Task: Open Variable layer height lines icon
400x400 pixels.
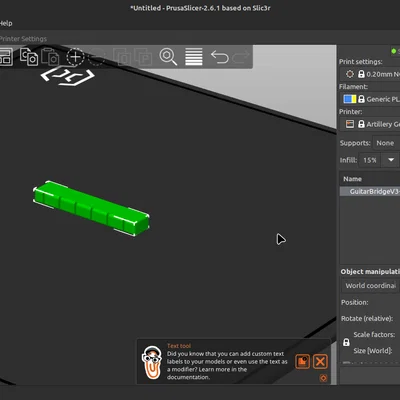Action: pyautogui.click(x=194, y=57)
